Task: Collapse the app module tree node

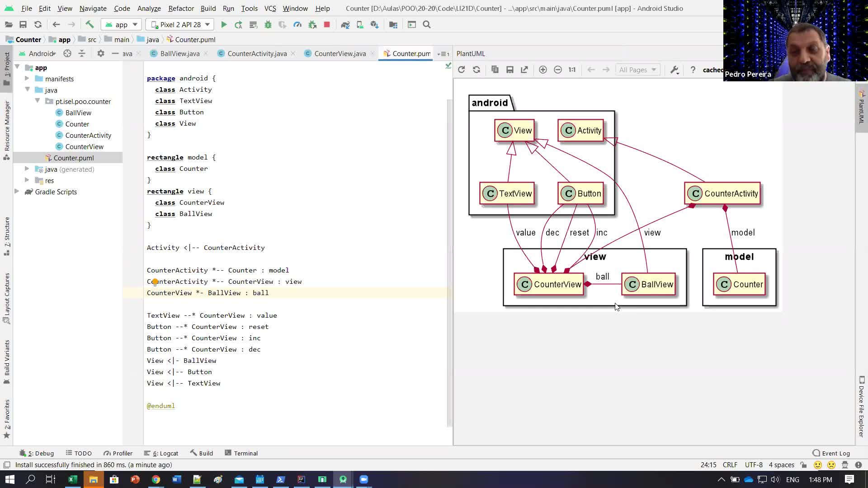Action: [17, 67]
